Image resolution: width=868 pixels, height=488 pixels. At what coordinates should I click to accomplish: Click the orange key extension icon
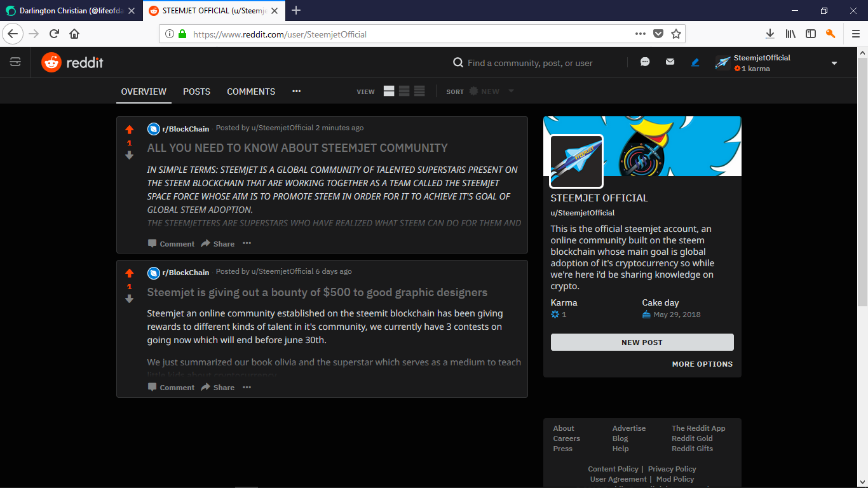[x=831, y=34]
